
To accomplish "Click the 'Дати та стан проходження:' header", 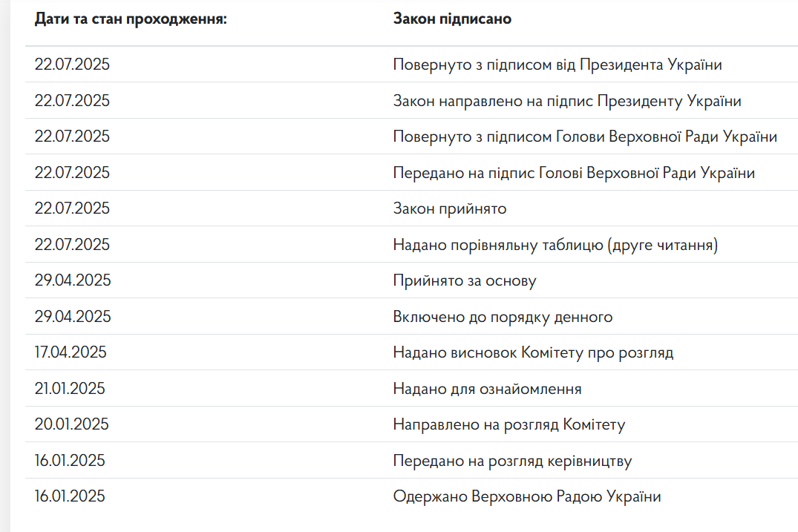I will [131, 19].
